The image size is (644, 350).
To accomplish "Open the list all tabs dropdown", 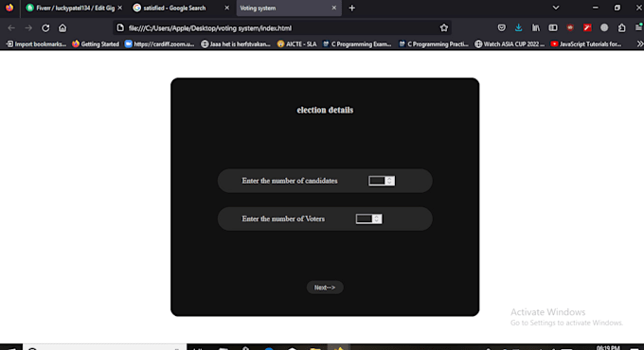I will coord(556,8).
